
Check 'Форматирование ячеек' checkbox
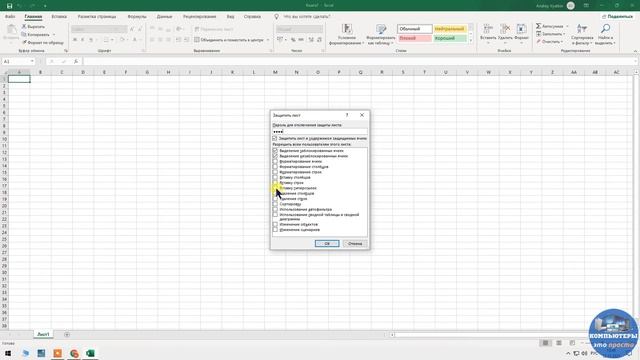tap(275, 161)
